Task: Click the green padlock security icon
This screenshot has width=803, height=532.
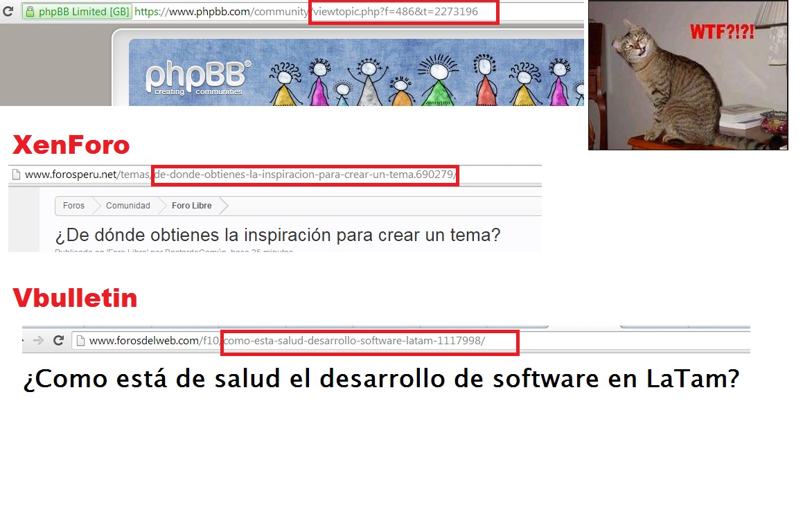Action: pyautogui.click(x=30, y=12)
